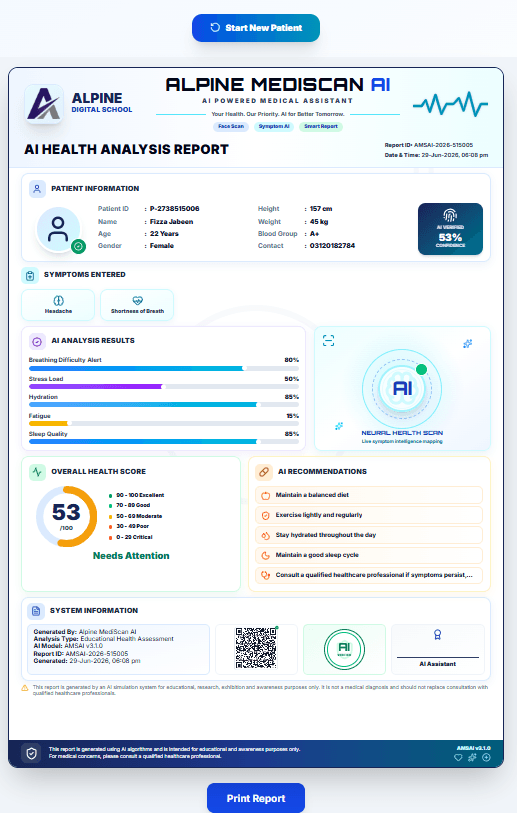
Task: Click the Report ID AMSAI-2026-515005 in header
Action: pos(429,145)
